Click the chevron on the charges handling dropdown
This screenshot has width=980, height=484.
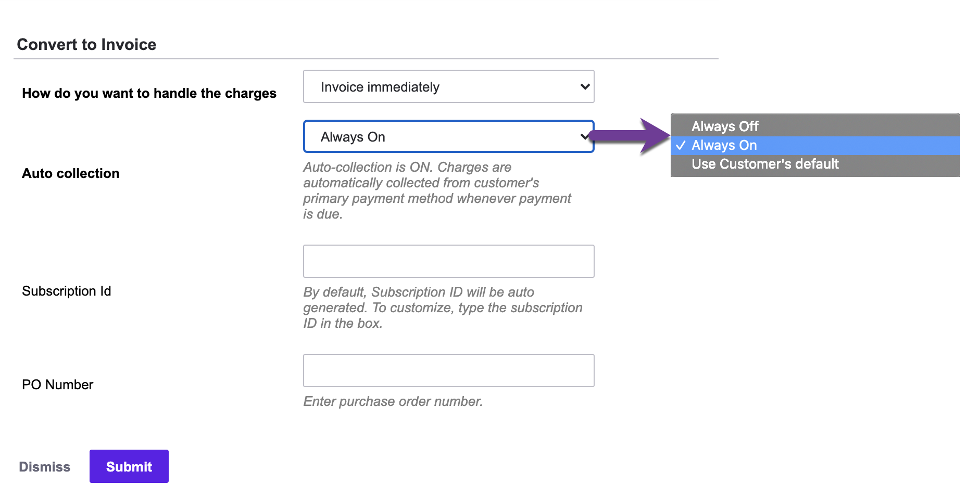(x=585, y=87)
